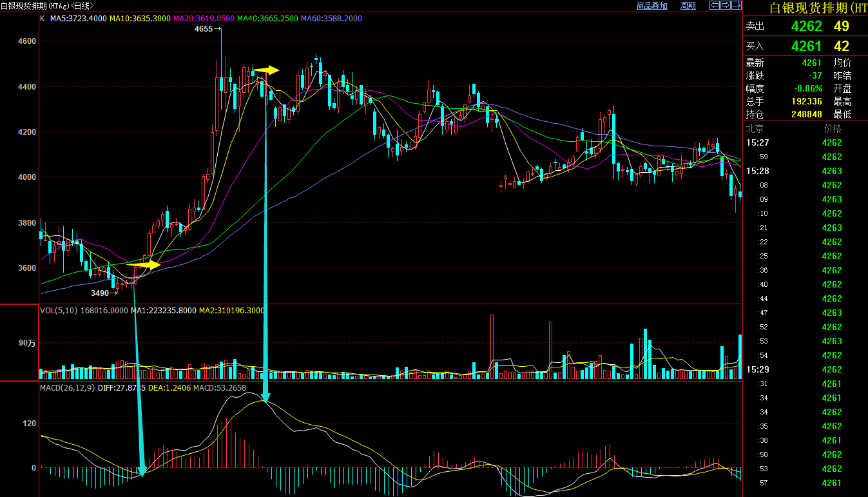Click the 价格 price column header
Screen dimensions: 868x497
833,129
